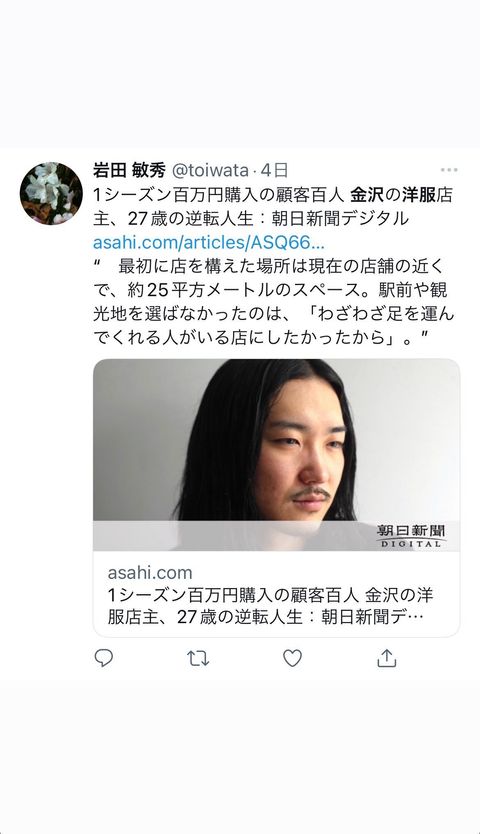
Task: Open the flower profile avatar
Action: (x=51, y=193)
